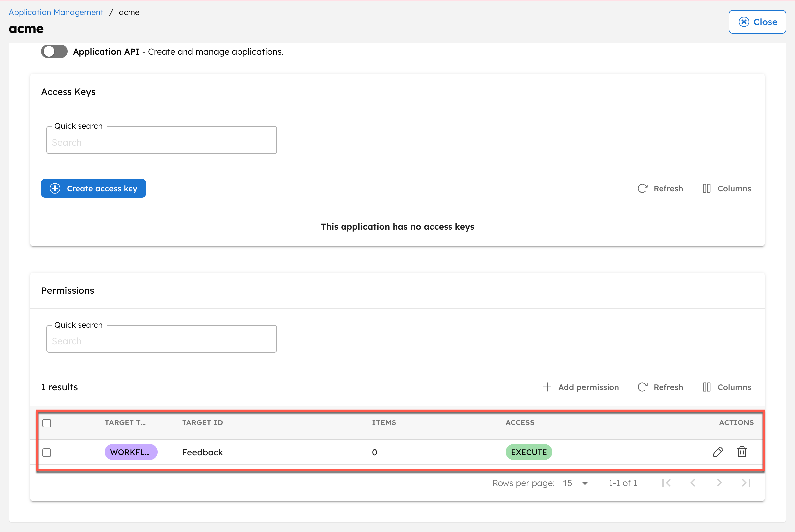This screenshot has width=795, height=532.
Task: Click the Create access key button
Action: pos(93,188)
